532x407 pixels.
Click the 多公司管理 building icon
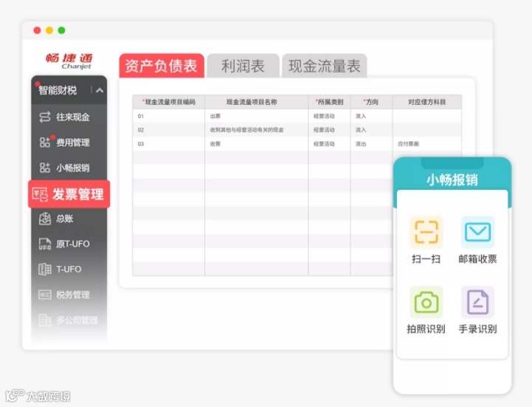coord(45,320)
